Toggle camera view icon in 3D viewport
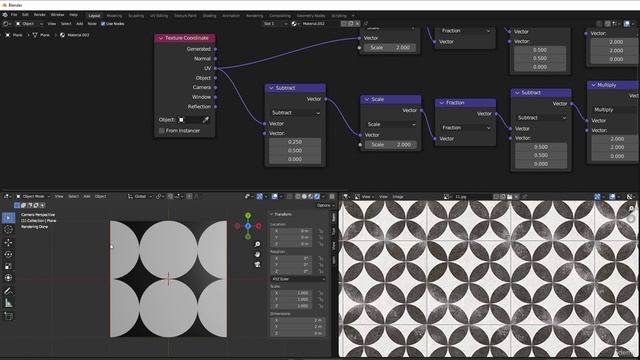The height and width of the screenshot is (360, 640). pyautogui.click(x=257, y=264)
